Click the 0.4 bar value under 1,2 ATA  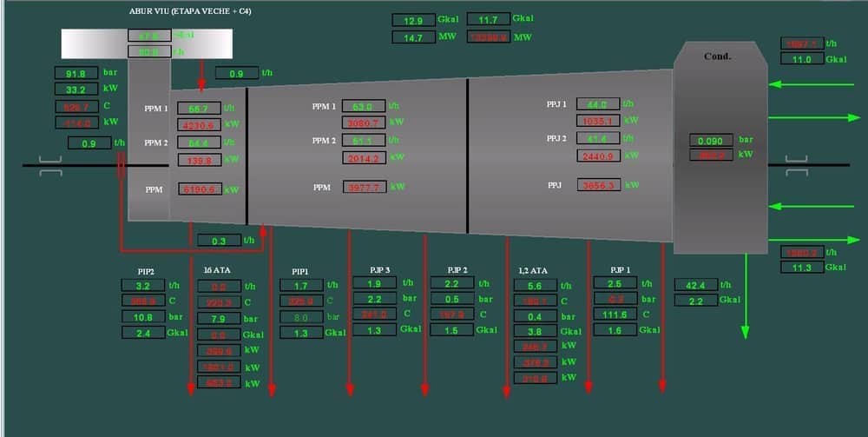point(536,316)
